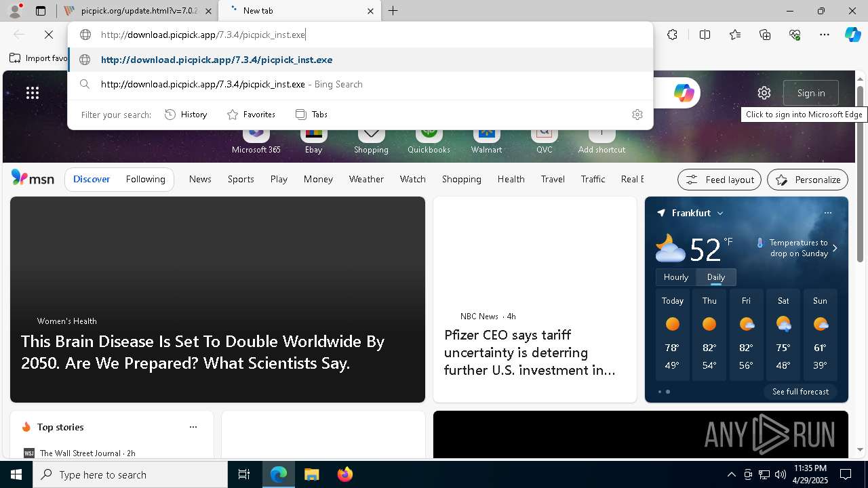Open File Explorer from taskbar

311,474
